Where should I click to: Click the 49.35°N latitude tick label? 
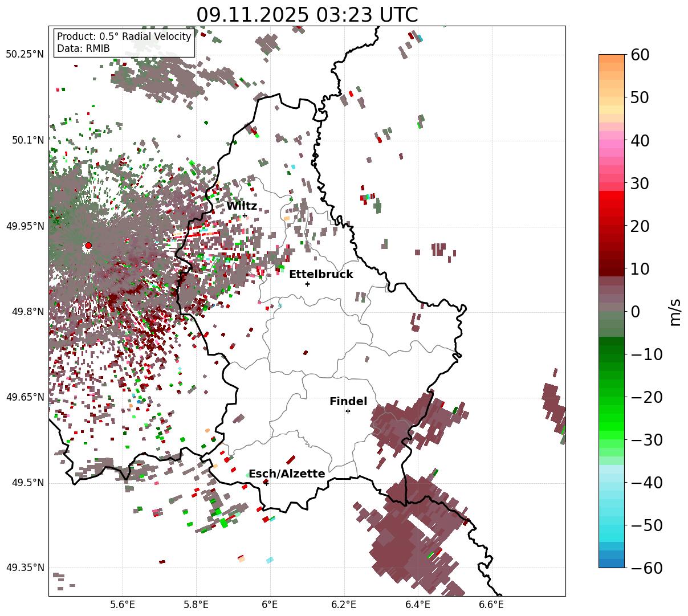(x=25, y=568)
